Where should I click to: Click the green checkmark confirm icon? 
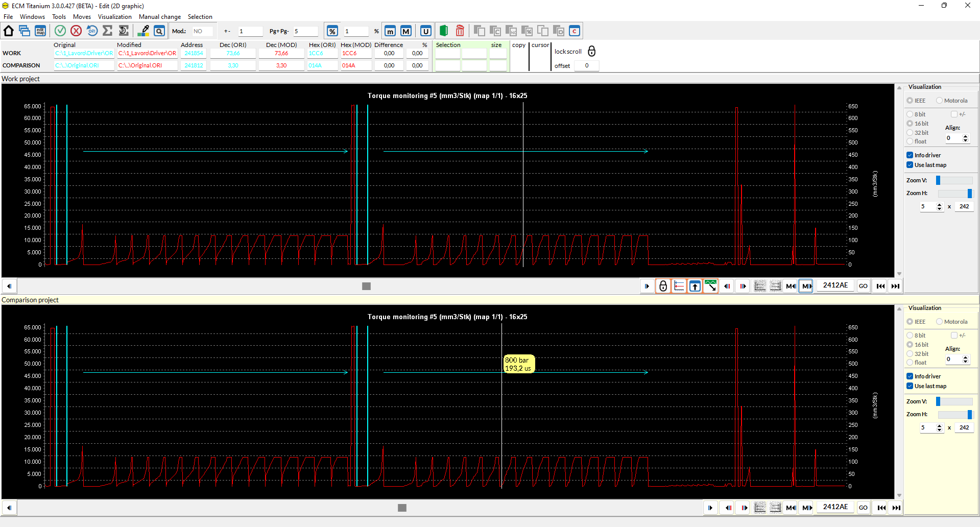pyautogui.click(x=60, y=31)
